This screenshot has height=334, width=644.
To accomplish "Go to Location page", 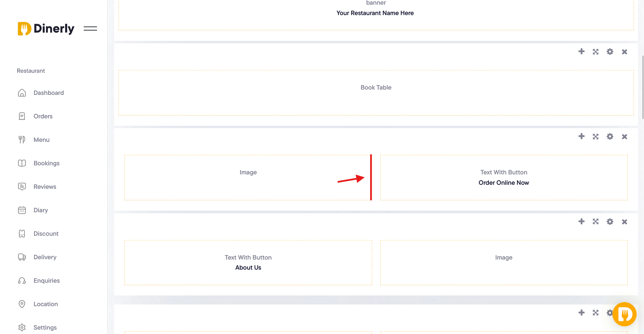I will (46, 304).
